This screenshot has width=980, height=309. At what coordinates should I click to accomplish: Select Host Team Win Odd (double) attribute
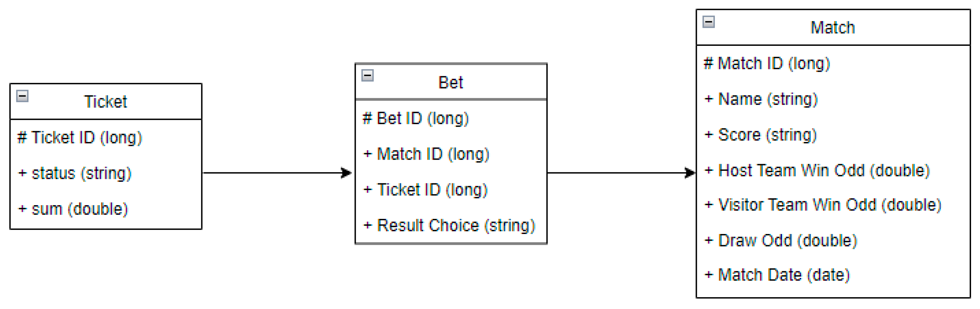[x=817, y=171]
